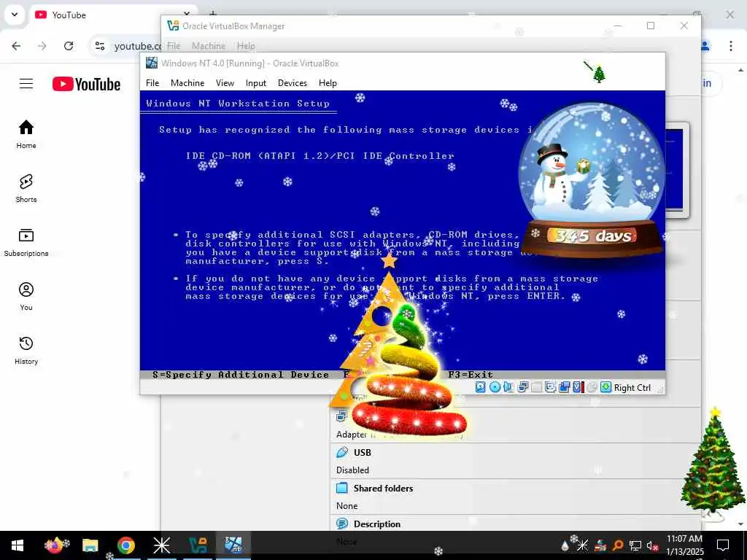
Task: Minimize the Oracle VirtualBox Manager window
Action: click(618, 26)
